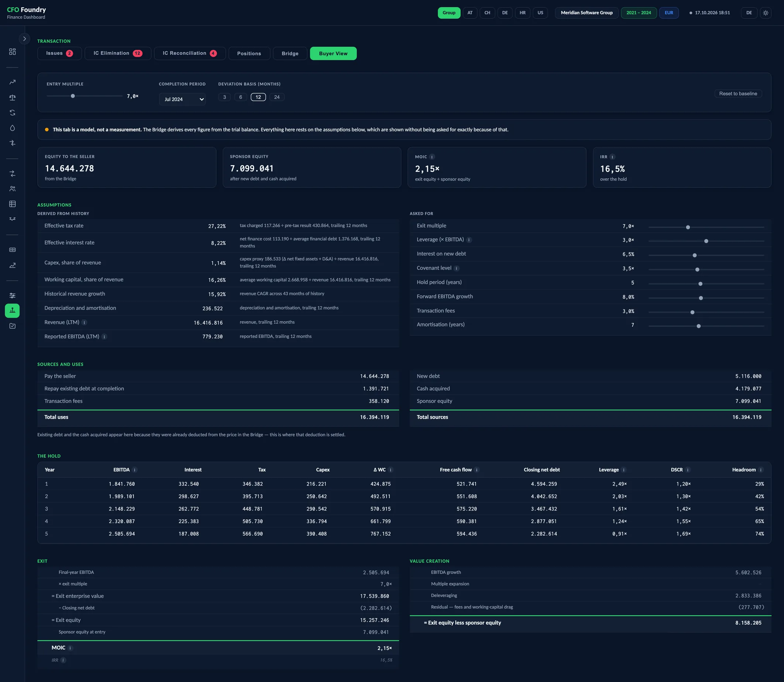Select 6 months deviation basis
Viewport: 784px width, 682px height.
pyautogui.click(x=240, y=97)
